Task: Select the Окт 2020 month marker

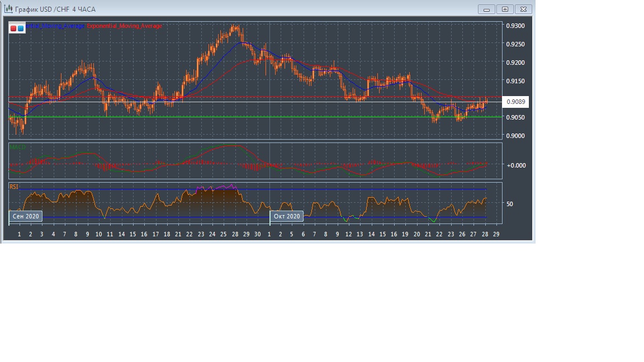Action: 287,216
